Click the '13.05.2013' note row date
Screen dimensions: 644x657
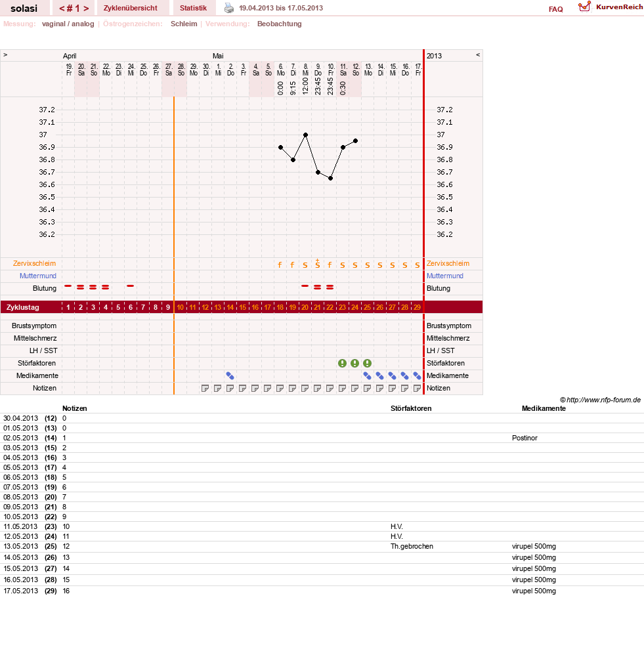[20, 546]
